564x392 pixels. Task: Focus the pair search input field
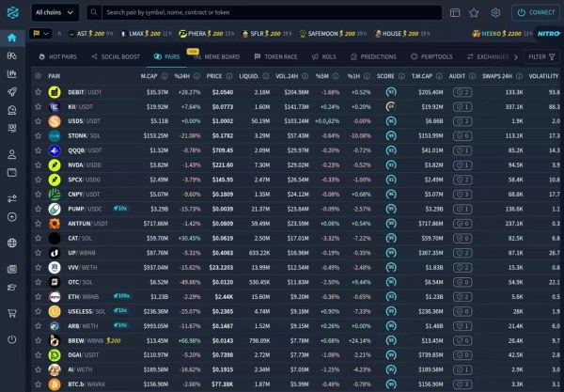click(x=272, y=12)
